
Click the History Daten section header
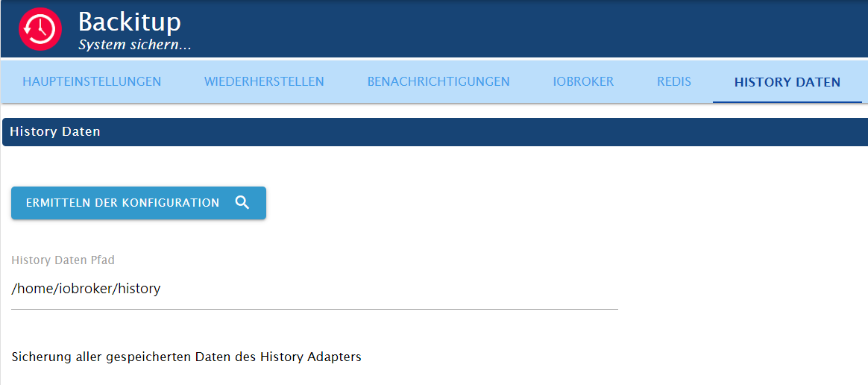435,132
